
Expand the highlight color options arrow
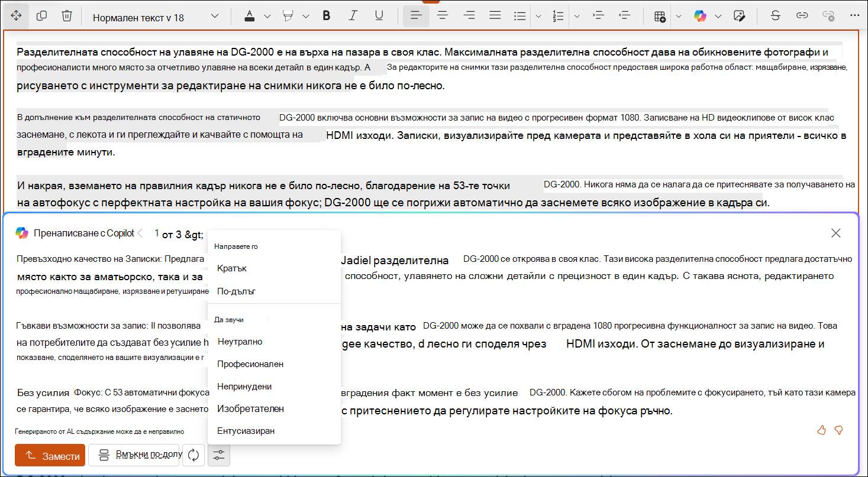click(x=305, y=16)
